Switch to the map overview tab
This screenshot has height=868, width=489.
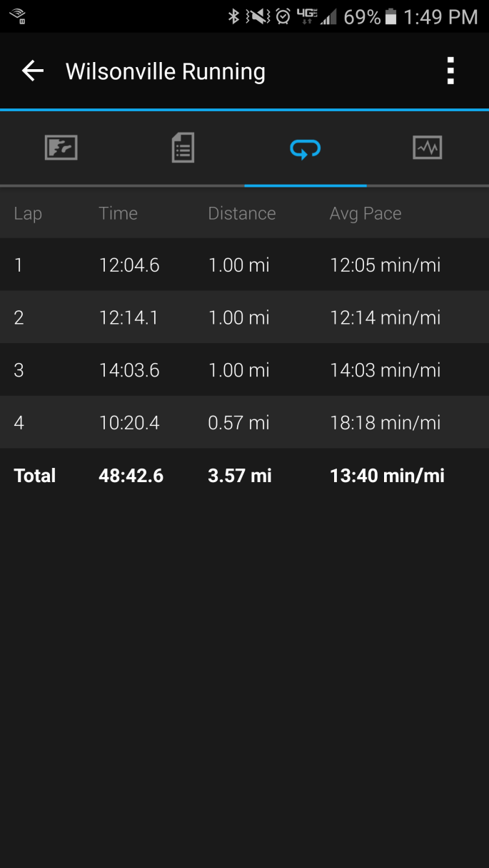(x=61, y=148)
